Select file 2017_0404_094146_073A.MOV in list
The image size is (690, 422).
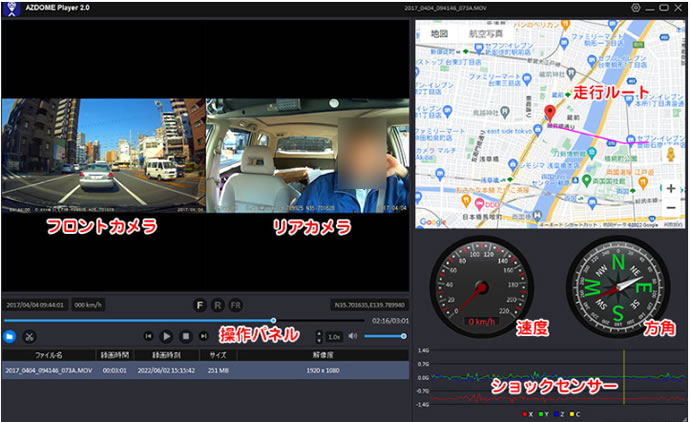tap(49, 370)
